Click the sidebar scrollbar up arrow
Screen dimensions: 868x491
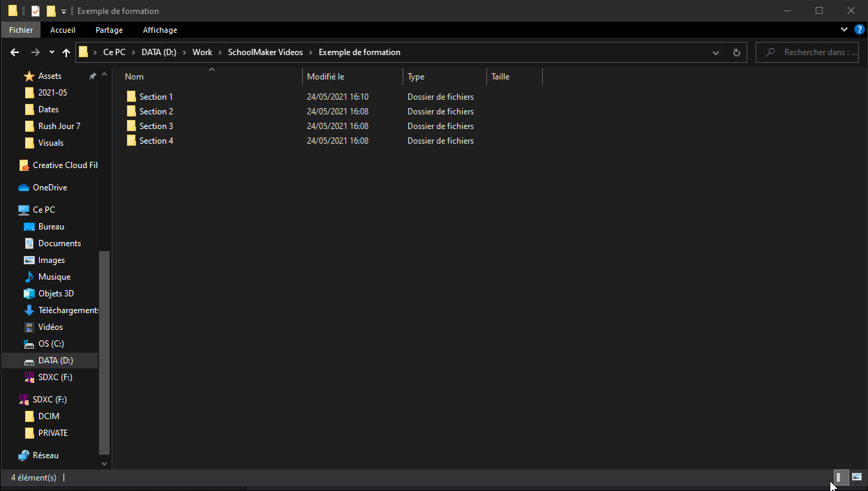tap(105, 75)
